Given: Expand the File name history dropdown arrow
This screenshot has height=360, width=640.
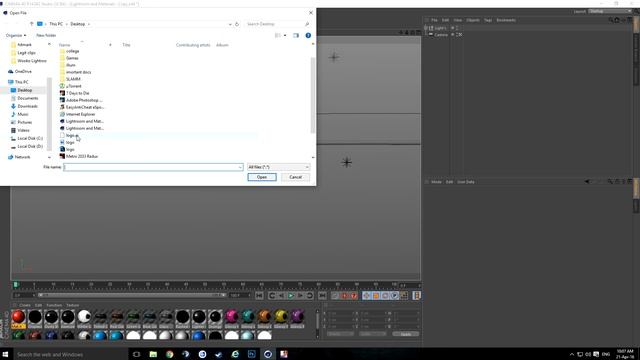Looking at the screenshot, I should 240,167.
